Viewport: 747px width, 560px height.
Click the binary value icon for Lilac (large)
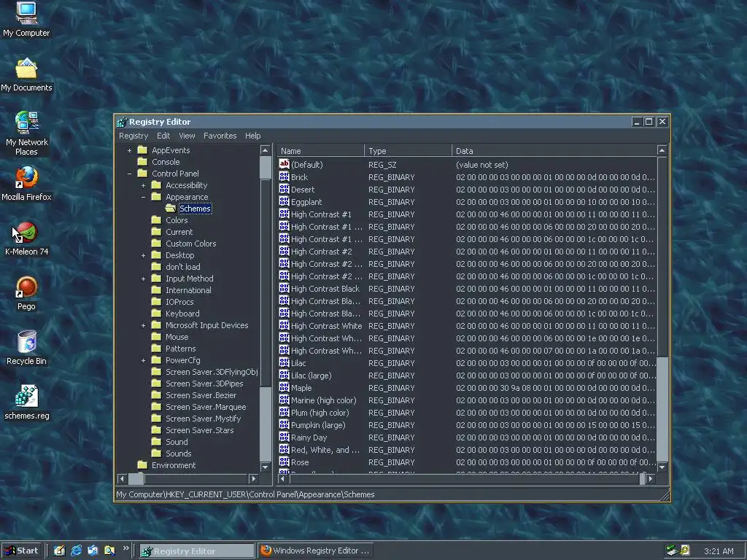(285, 375)
